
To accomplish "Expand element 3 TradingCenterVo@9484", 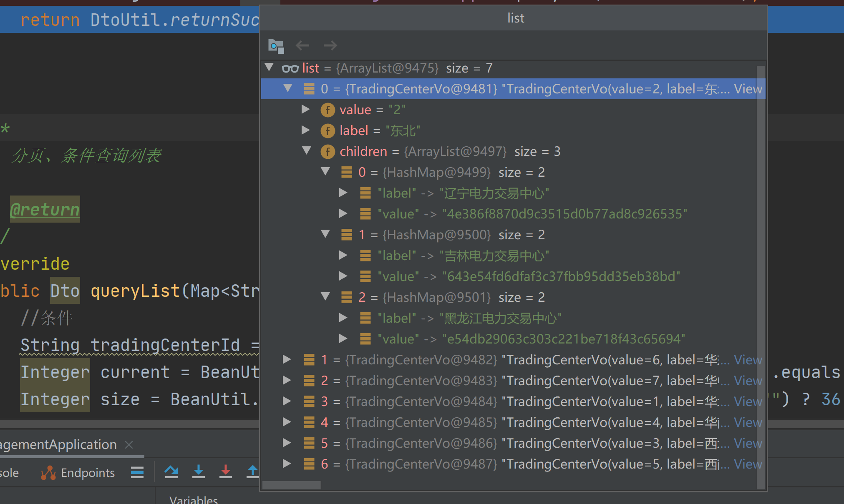I will tap(287, 401).
